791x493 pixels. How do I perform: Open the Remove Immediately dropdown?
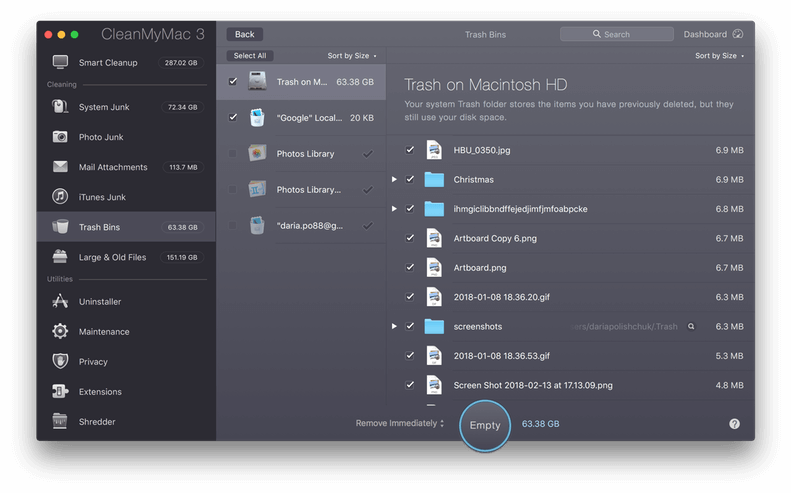[400, 423]
